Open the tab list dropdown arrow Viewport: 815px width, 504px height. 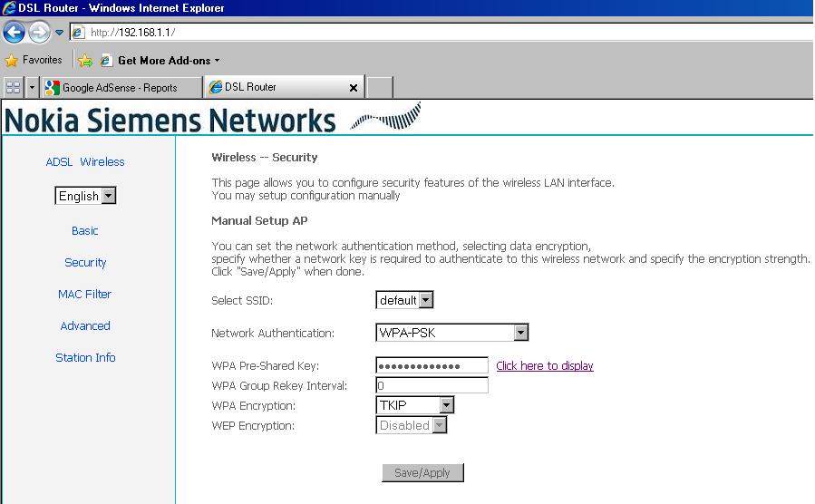32,87
